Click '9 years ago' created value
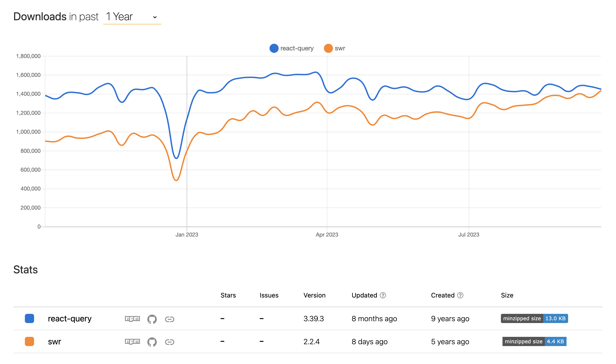This screenshot has width=616, height=364. (x=450, y=319)
